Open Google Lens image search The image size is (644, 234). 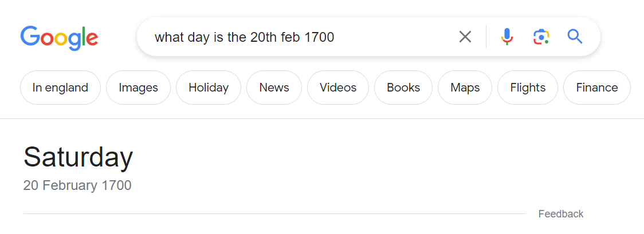541,37
